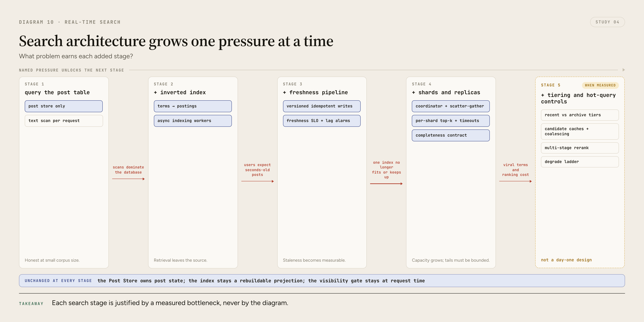Click the 'completeness contract' box
The height and width of the screenshot is (322, 644).
(451, 135)
